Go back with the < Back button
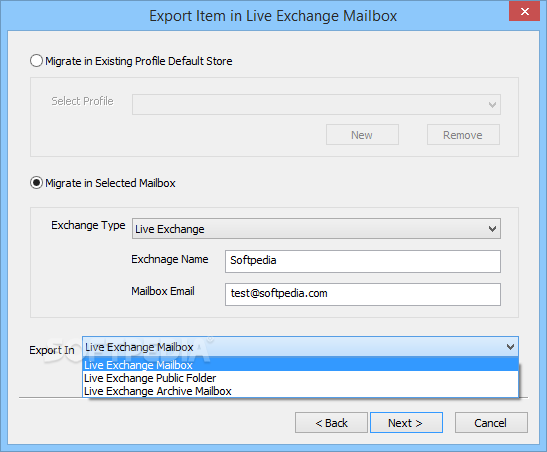The height and width of the screenshot is (452, 547). coord(331,423)
